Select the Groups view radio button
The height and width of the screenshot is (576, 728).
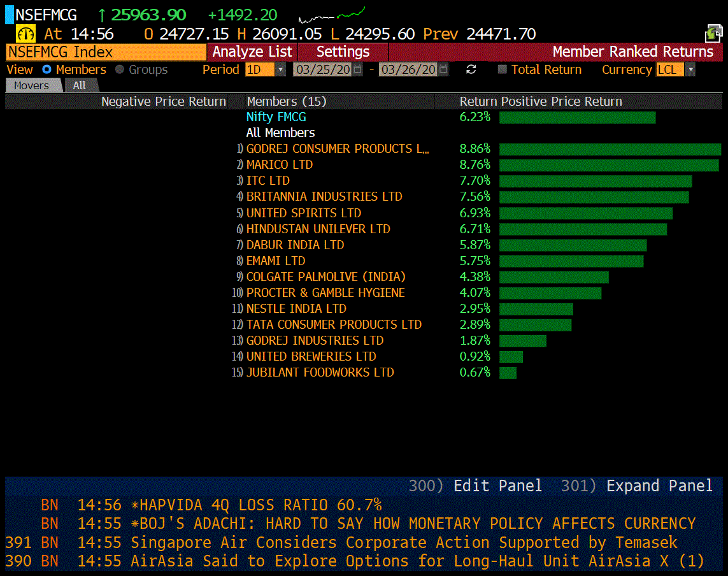[x=120, y=69]
